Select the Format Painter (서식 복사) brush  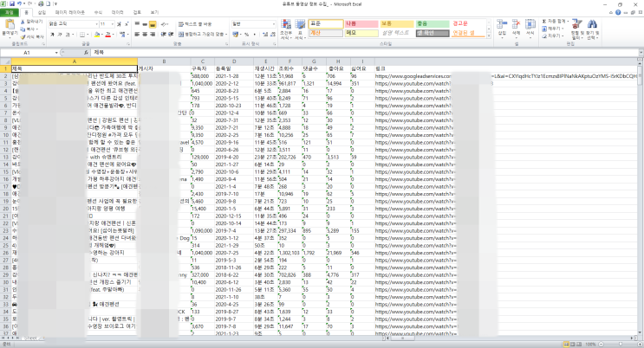(23, 36)
